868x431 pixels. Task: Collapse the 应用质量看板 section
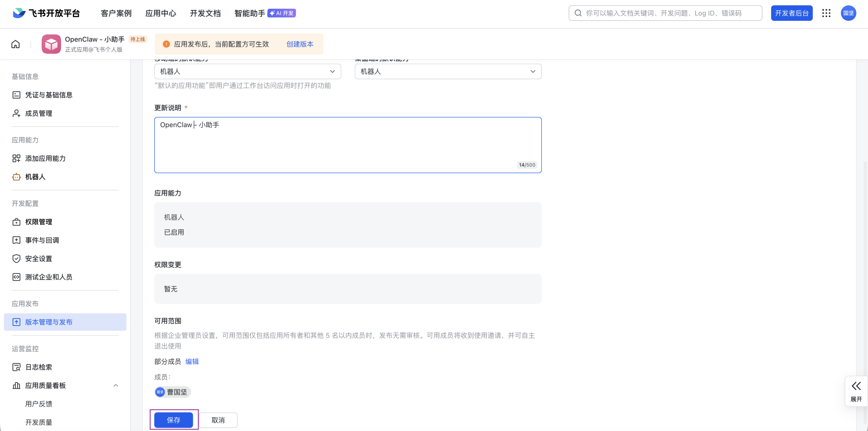(x=116, y=385)
